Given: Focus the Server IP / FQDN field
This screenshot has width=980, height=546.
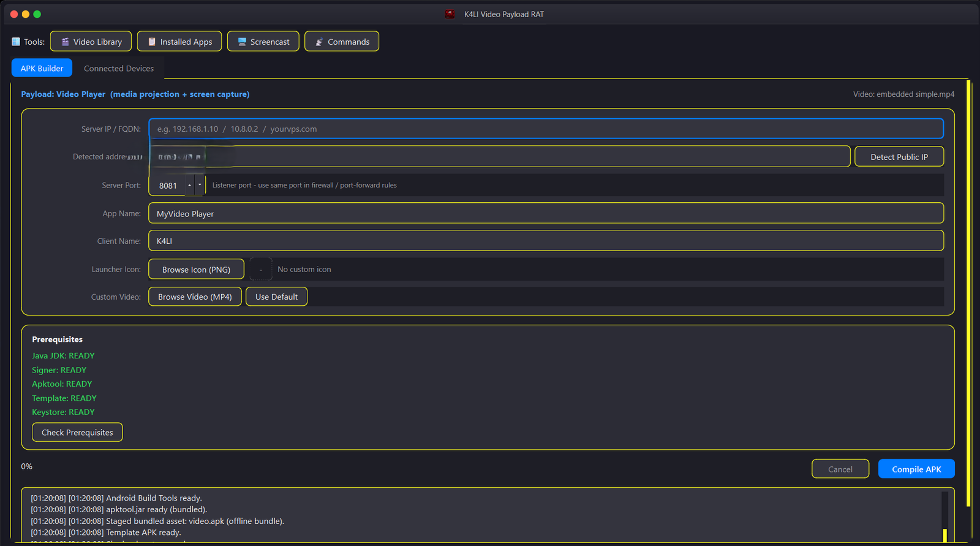Looking at the screenshot, I should click(546, 129).
